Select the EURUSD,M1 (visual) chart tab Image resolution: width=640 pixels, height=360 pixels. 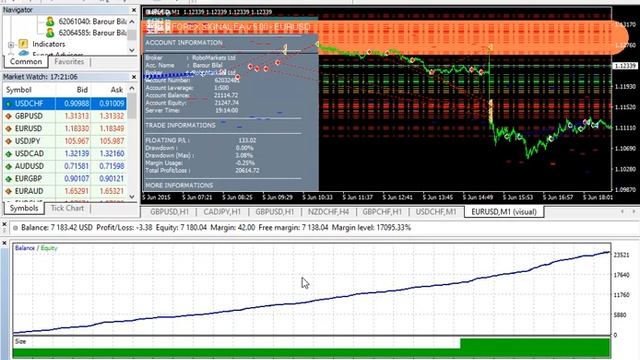(504, 212)
